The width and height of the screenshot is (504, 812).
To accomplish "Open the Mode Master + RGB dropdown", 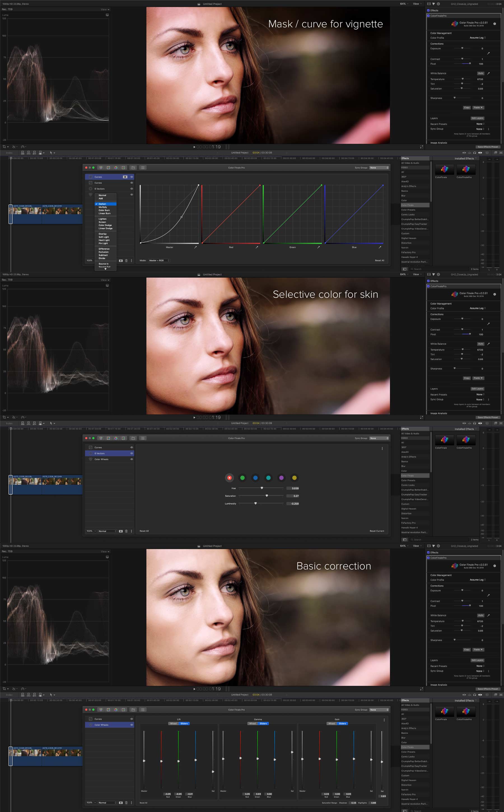I will (x=159, y=260).
